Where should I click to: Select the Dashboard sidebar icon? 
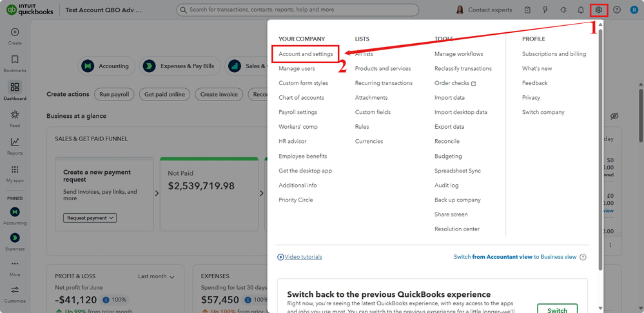tap(15, 87)
